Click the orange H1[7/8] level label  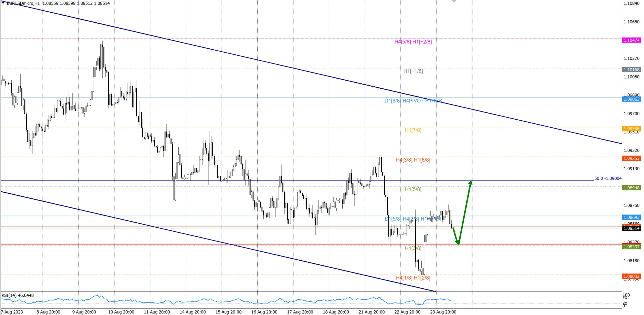tap(413, 130)
